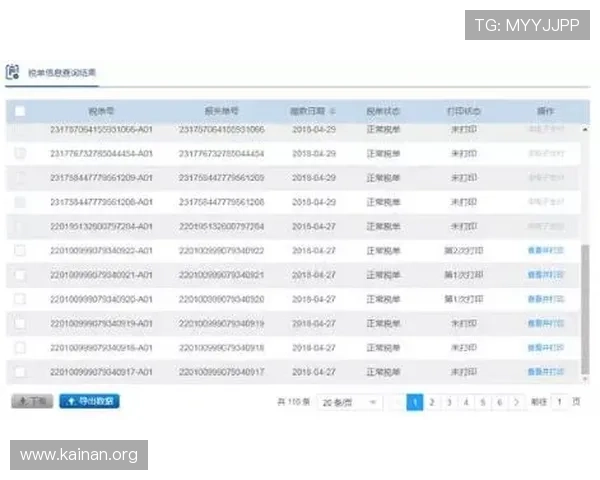The height and width of the screenshot is (480, 600).
Task: Tick the checkbox for row 561208-A01
Action: click(20, 202)
